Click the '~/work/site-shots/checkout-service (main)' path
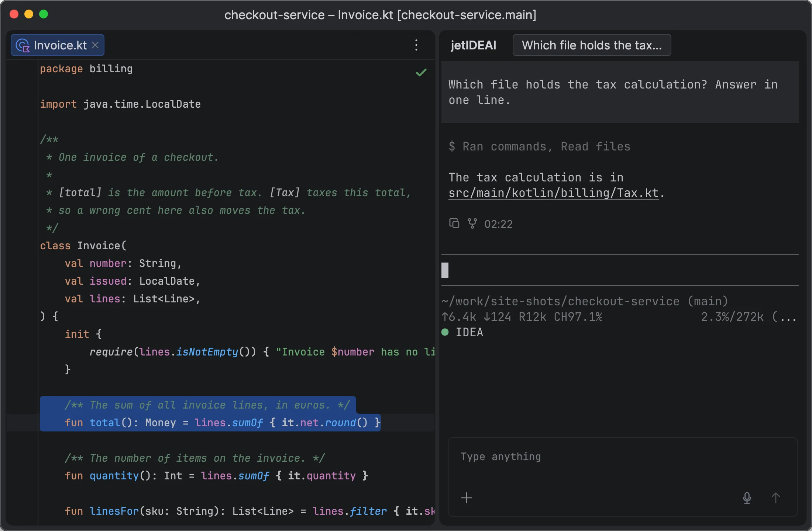 point(585,301)
